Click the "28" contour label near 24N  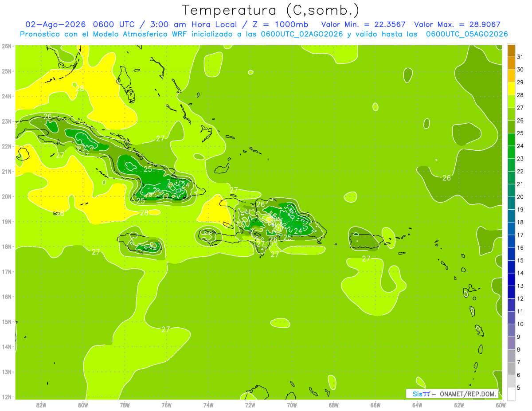pos(80,89)
